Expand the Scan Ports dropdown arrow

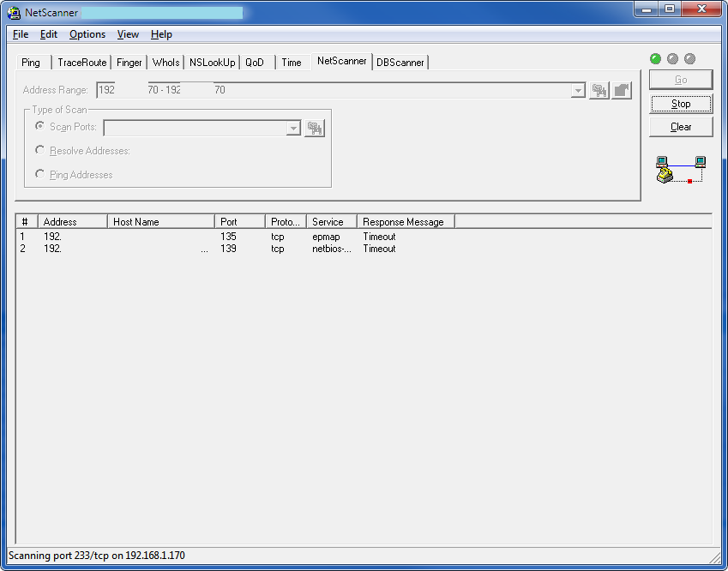(x=293, y=128)
